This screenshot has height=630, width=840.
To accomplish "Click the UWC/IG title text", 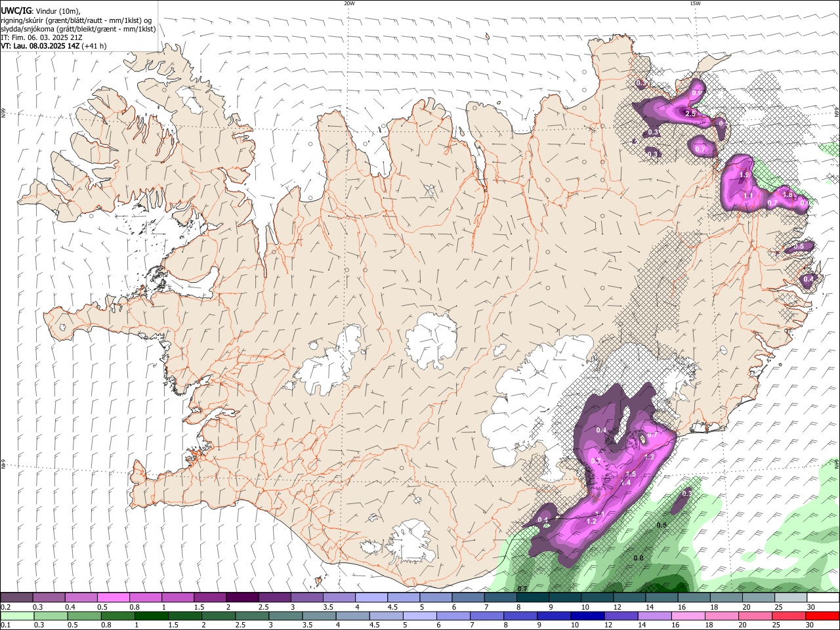I will coord(16,10).
